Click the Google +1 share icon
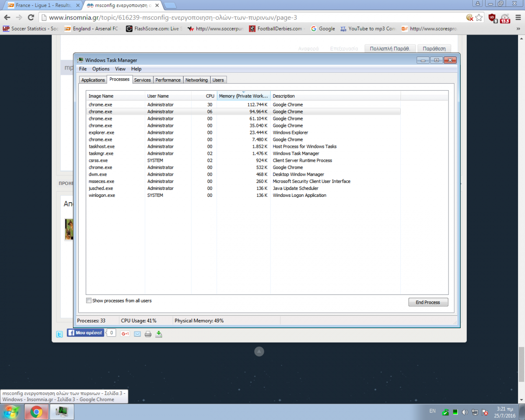 point(125,334)
